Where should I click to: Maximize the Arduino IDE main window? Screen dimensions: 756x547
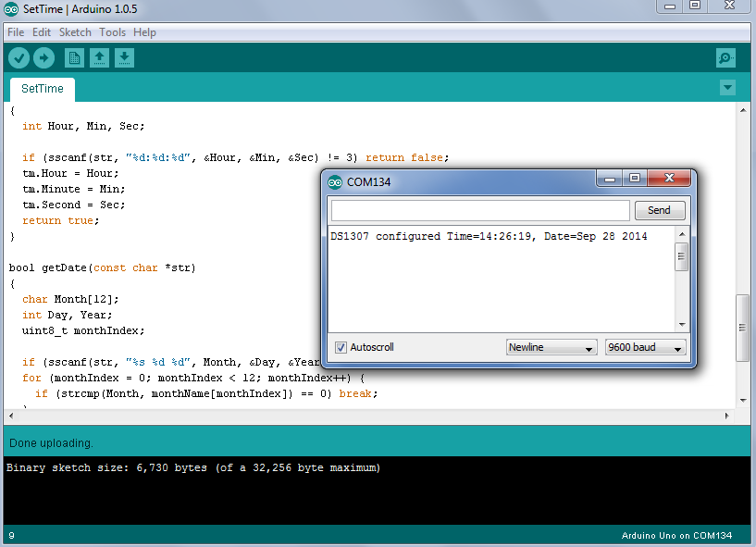(x=695, y=6)
